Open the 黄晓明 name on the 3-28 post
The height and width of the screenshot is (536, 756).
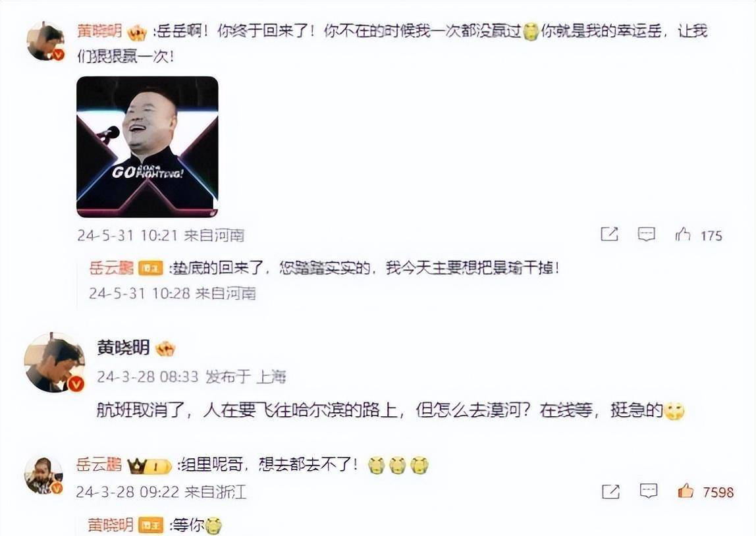(123, 348)
